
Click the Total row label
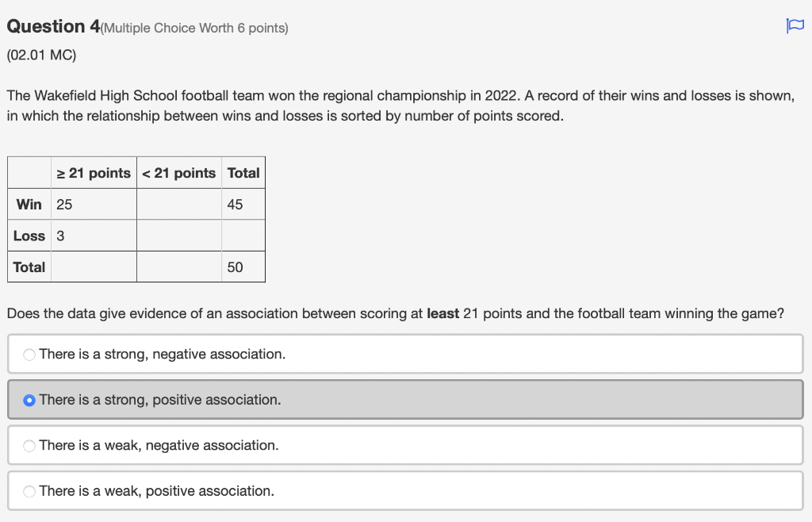pos(29,267)
